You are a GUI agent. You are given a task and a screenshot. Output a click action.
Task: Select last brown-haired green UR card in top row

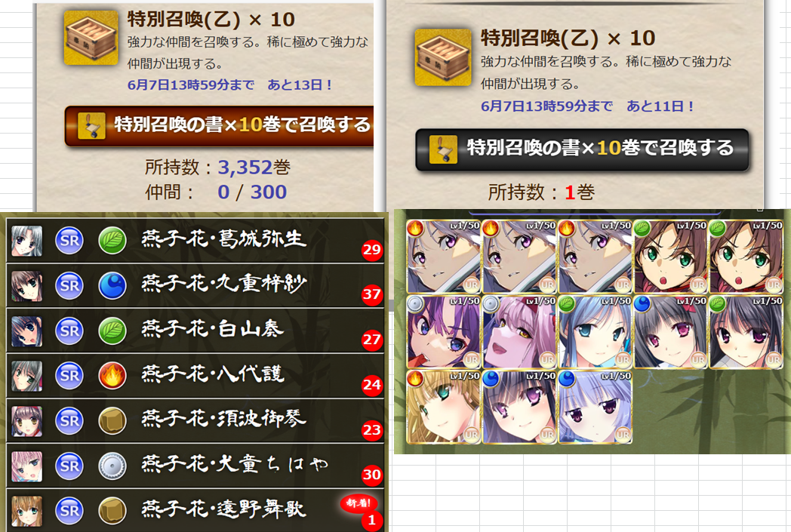pos(746,257)
